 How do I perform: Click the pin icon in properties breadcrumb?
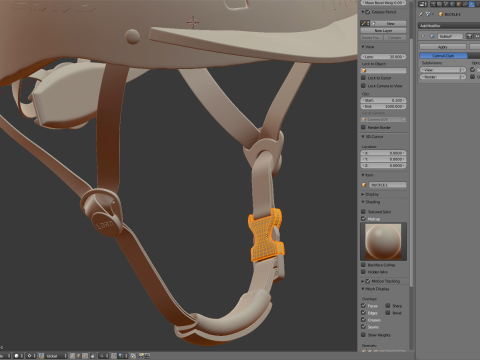[x=421, y=14]
